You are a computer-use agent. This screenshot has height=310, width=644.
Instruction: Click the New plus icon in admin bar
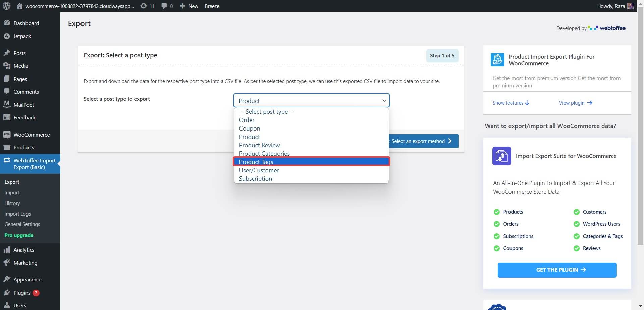pyautogui.click(x=182, y=6)
